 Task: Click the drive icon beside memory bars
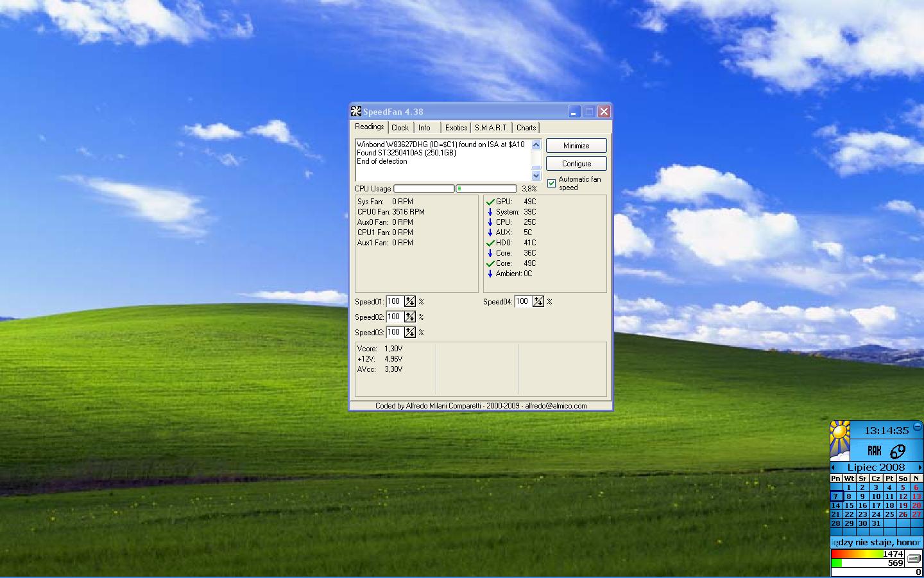coord(914,558)
